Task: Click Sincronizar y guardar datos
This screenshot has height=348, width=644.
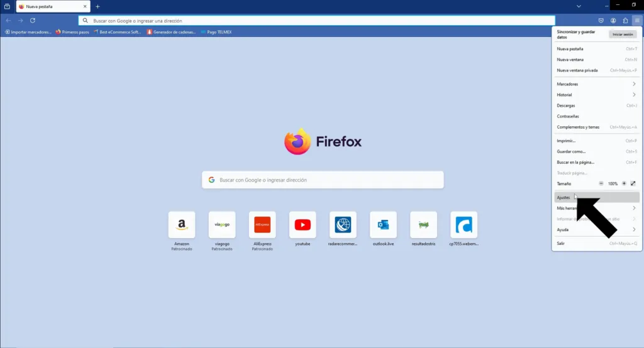Action: (x=576, y=35)
